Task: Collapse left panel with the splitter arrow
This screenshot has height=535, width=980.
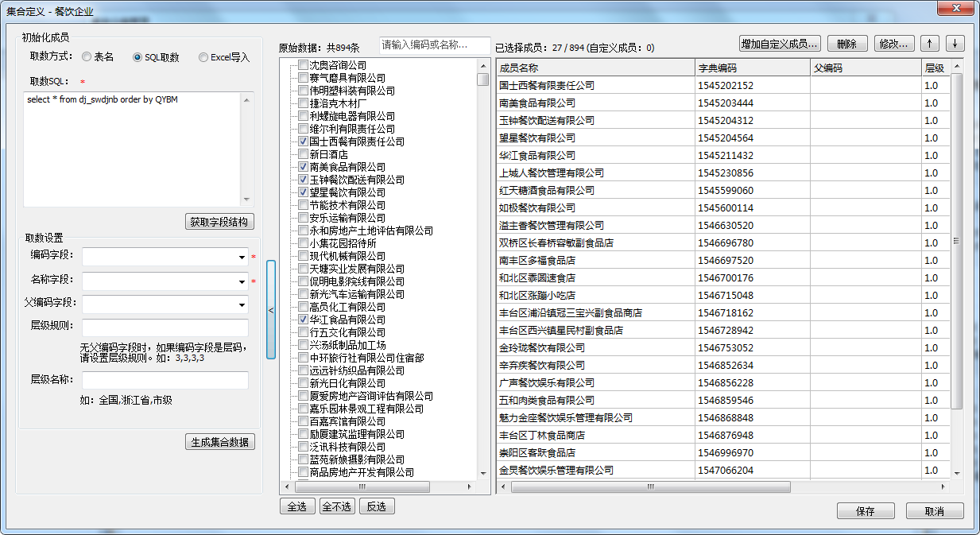Action: pos(270,310)
